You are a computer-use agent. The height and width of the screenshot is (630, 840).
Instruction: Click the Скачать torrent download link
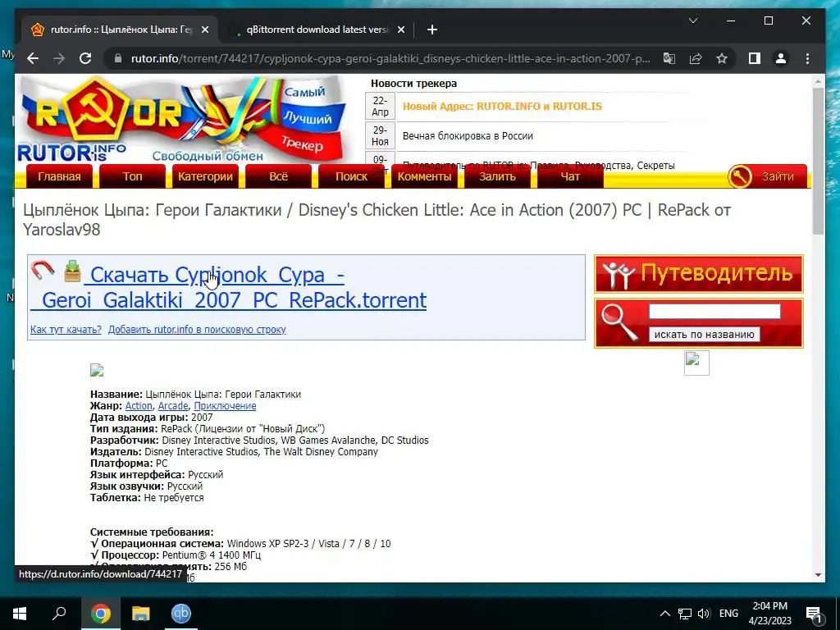[x=229, y=287]
